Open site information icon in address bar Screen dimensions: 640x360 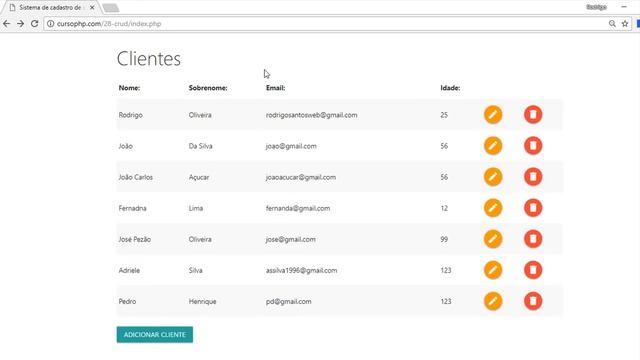[x=51, y=24]
